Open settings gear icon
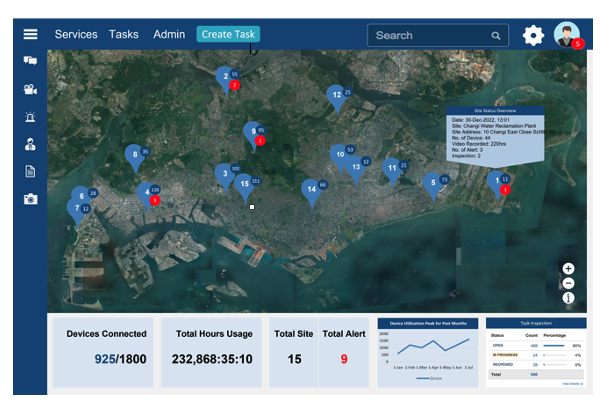Viewport: 609px width, 413px height. coord(534,36)
